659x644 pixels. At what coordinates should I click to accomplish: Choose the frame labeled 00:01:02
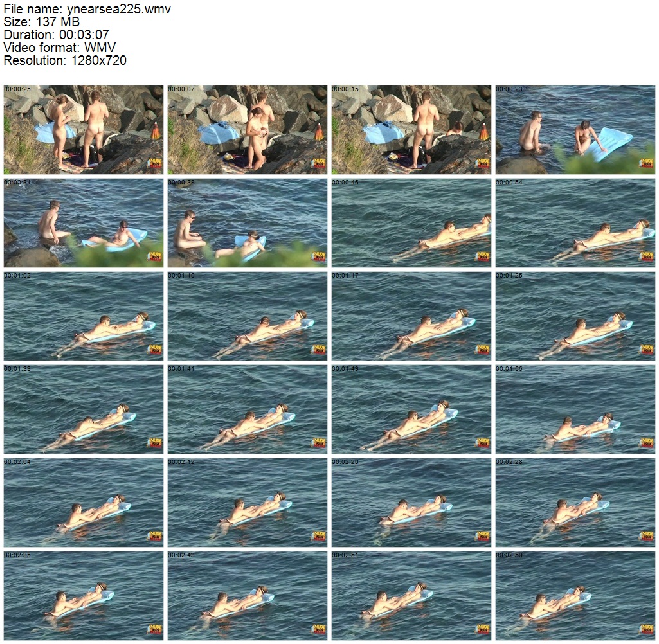(x=83, y=316)
